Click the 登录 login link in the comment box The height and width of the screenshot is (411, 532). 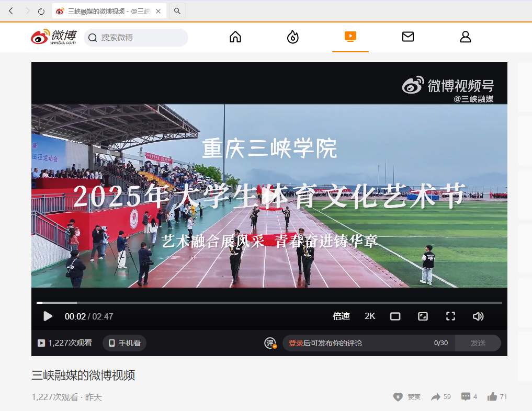296,343
